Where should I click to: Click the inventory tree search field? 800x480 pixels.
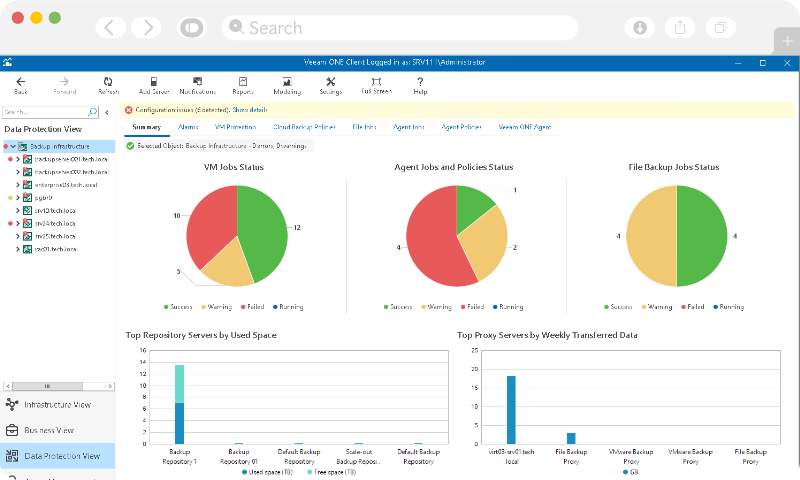45,112
